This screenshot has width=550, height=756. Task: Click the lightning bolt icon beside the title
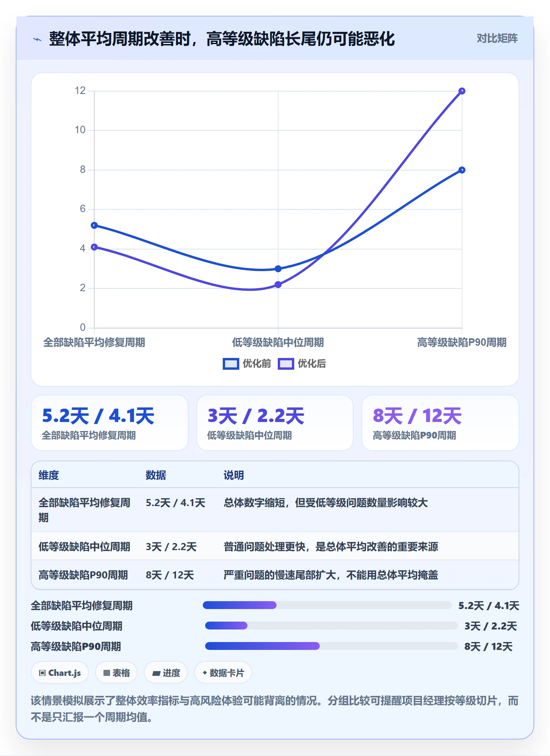[x=37, y=39]
